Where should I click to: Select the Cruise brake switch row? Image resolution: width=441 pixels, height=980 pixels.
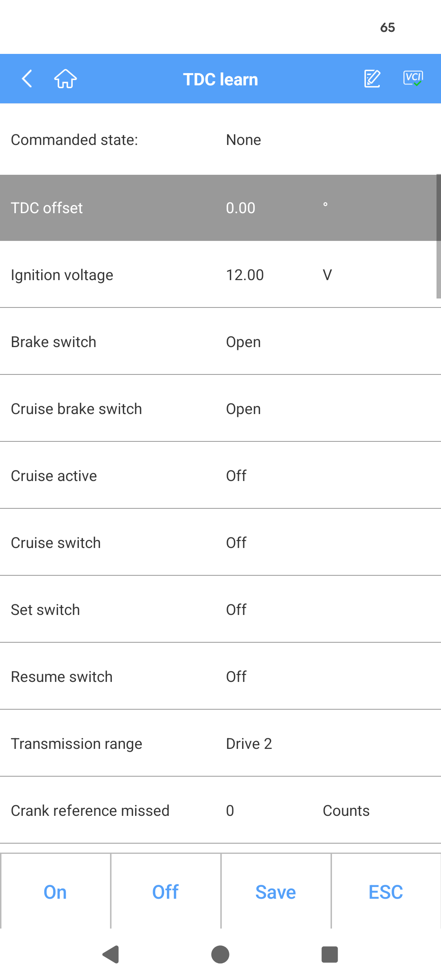click(x=220, y=409)
